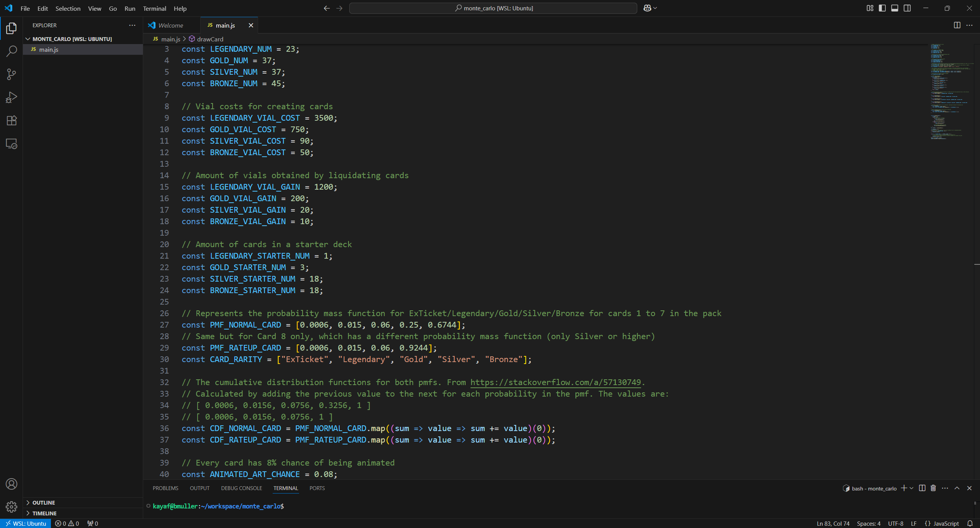Open the Terminal menu
This screenshot has height=528, width=980.
coord(154,8)
